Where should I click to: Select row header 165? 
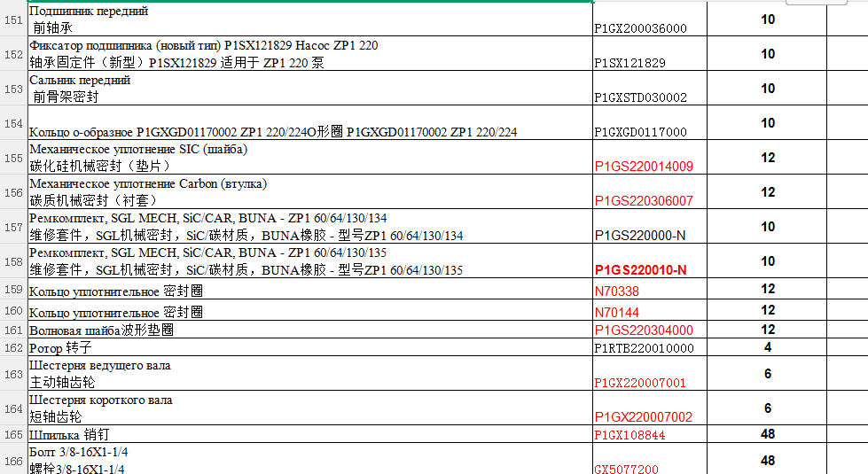coord(13,434)
